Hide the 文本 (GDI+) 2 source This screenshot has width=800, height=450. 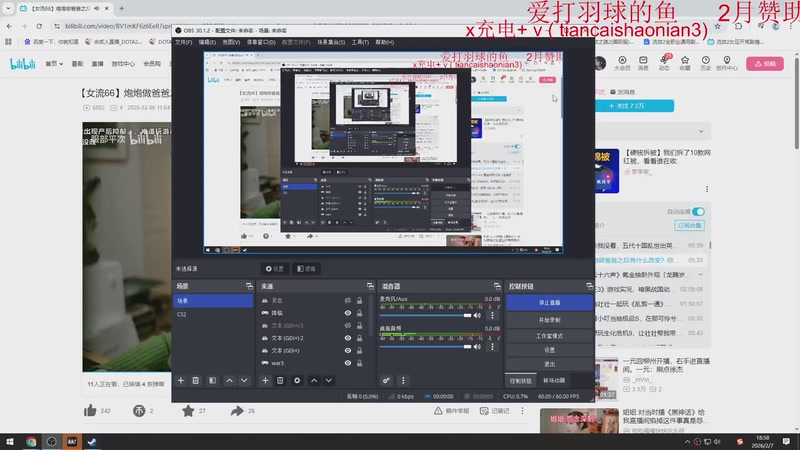(x=347, y=338)
